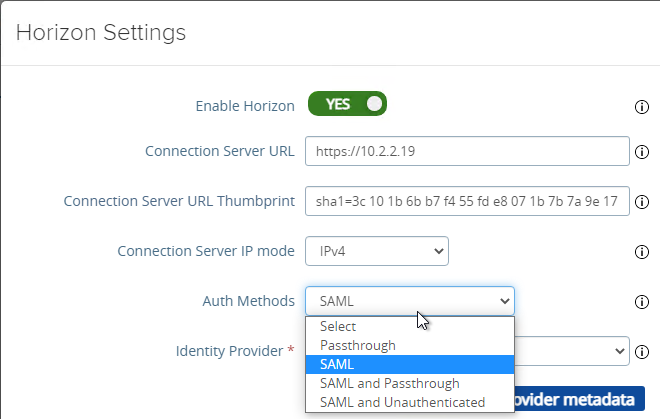Collapse the Auth Methods dropdown

(x=410, y=301)
